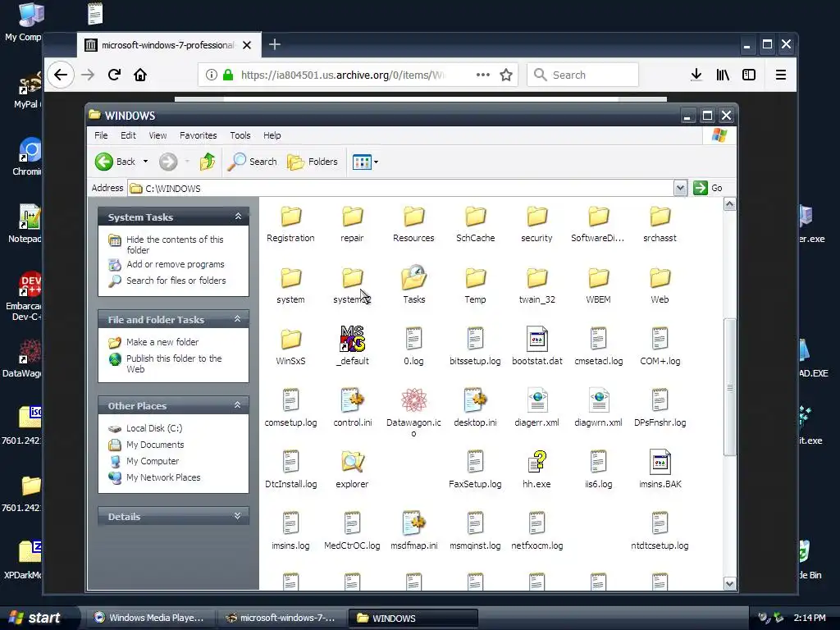Viewport: 840px width, 630px height.
Task: Select the srchasst folder
Action: click(x=660, y=225)
